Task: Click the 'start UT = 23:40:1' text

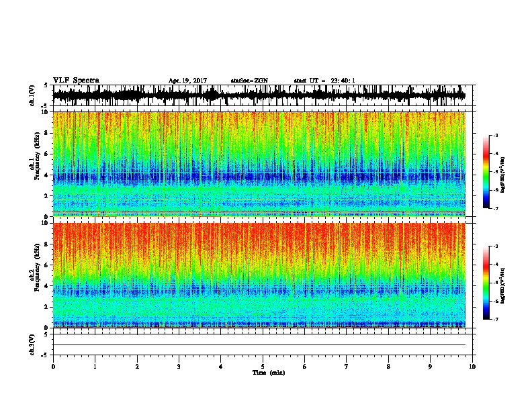Action: [324, 81]
